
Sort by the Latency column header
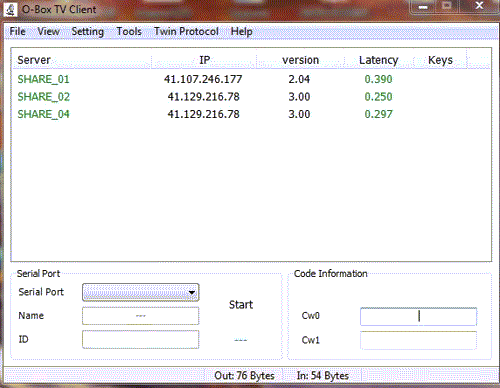click(x=379, y=60)
